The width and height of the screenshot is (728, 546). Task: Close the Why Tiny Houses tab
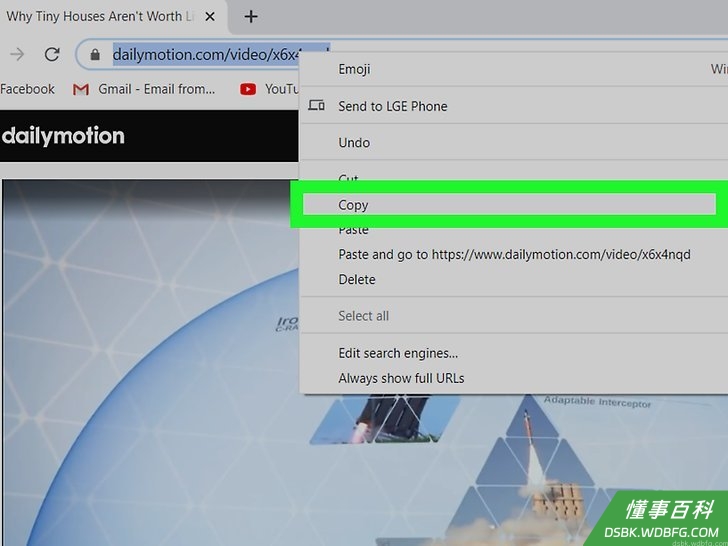210,17
